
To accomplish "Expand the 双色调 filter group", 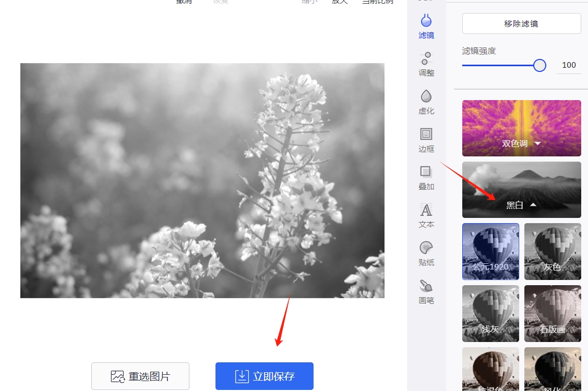I will pos(522,128).
